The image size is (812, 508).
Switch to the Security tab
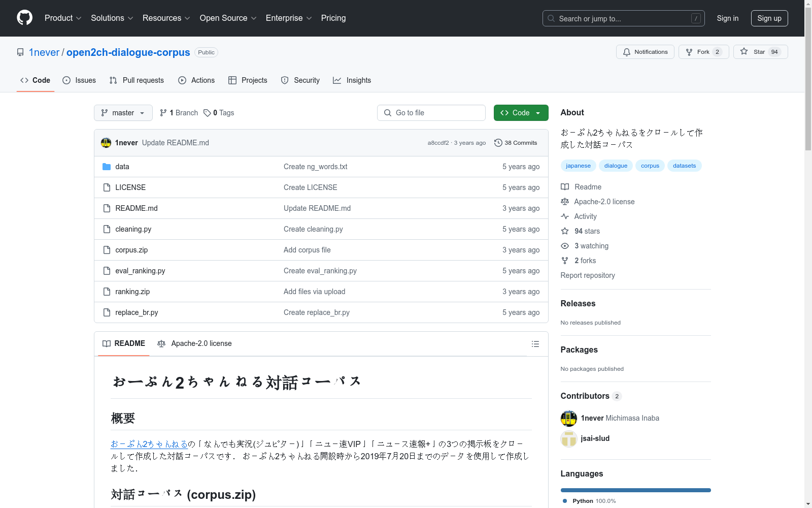pos(300,80)
